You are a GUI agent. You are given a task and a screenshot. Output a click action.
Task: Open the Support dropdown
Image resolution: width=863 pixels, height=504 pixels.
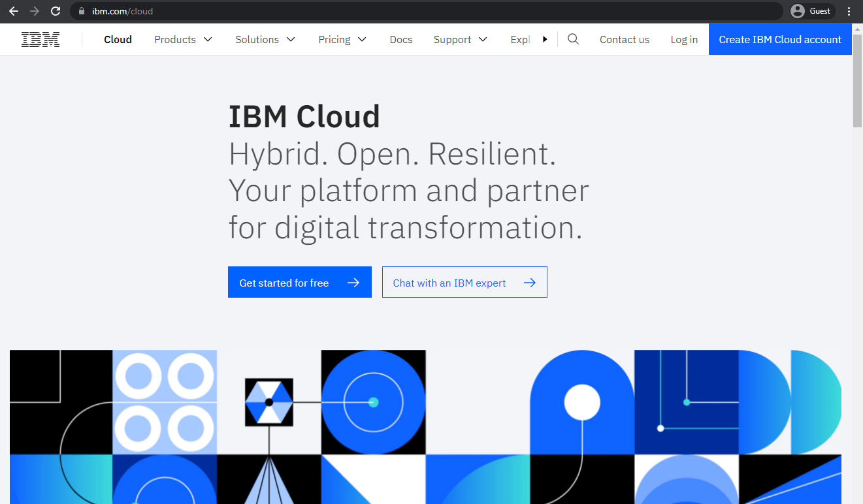[461, 39]
